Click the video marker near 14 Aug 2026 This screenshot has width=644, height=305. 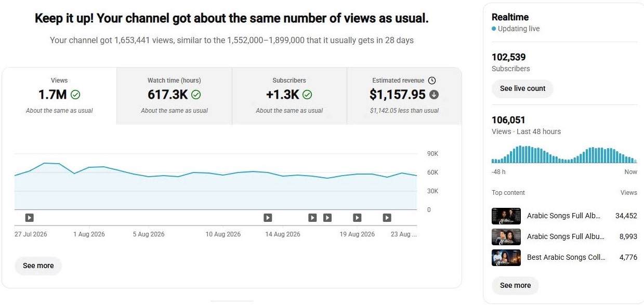268,218
